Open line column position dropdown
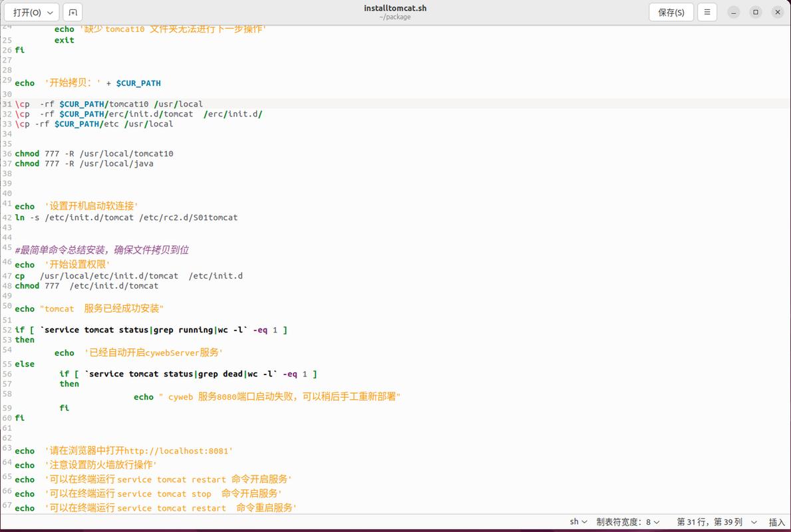 tap(717, 522)
